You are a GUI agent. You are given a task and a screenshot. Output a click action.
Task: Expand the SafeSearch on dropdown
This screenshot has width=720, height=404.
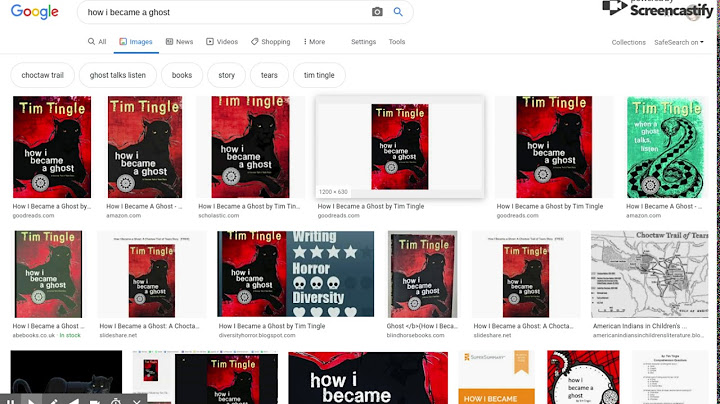679,42
